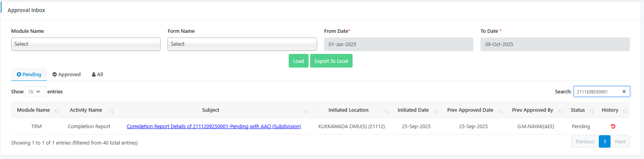This screenshot has width=644, height=159.
Task: Sort the Status column using its arrows
Action: (591, 111)
